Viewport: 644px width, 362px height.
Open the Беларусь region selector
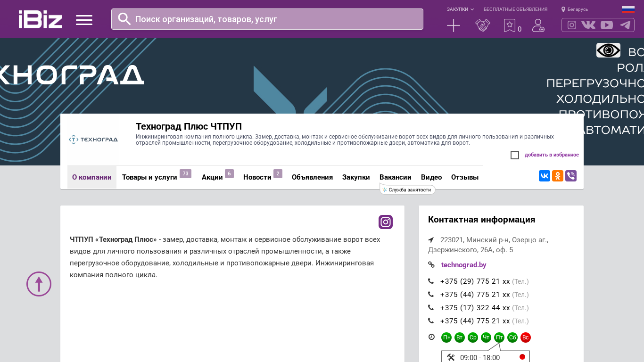(578, 9)
